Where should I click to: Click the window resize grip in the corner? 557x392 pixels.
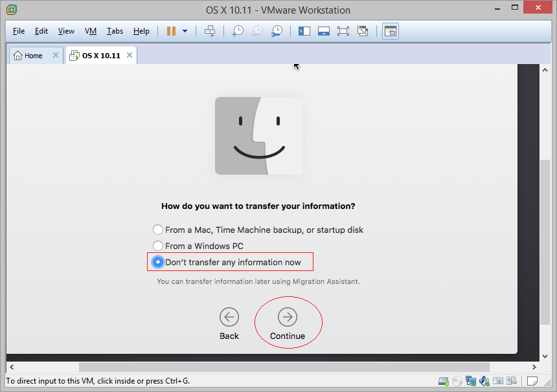point(547,382)
